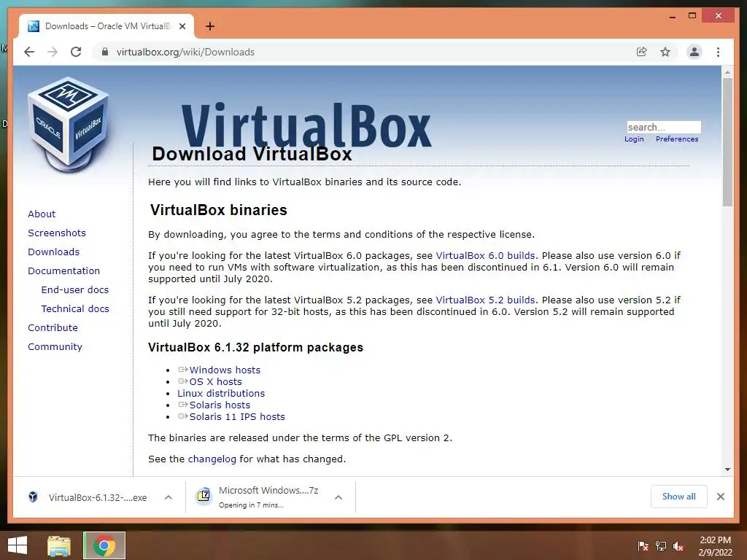
Task: Open File Explorer from the taskbar
Action: 59,545
